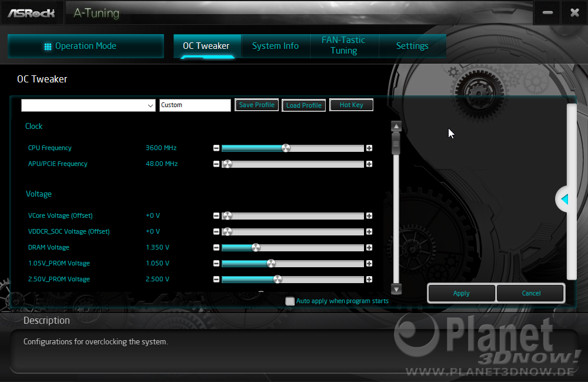Expand the side panel with the cyan arrow
This screenshot has height=382, width=588.
pos(564,200)
